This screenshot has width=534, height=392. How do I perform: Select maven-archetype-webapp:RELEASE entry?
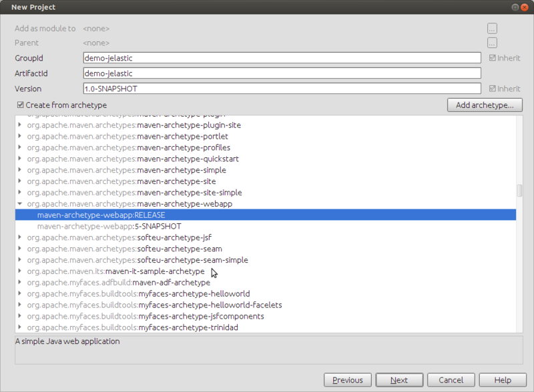point(266,215)
